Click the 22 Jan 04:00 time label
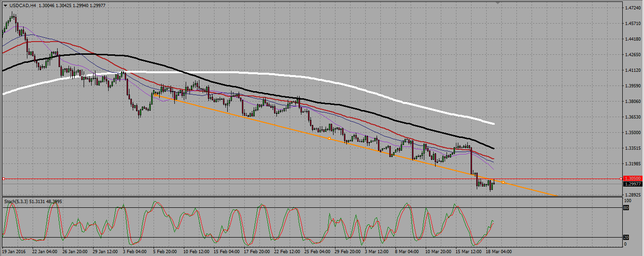This screenshot has width=644, height=256. (44, 251)
